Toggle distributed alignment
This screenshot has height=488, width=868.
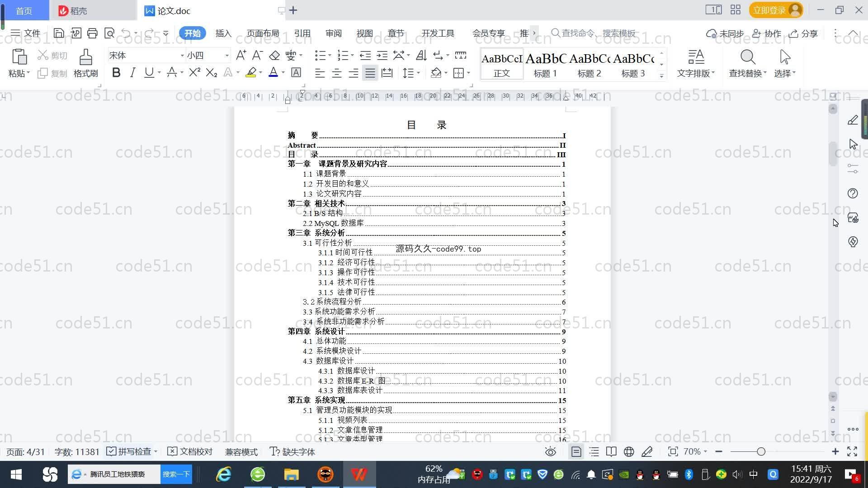(387, 73)
